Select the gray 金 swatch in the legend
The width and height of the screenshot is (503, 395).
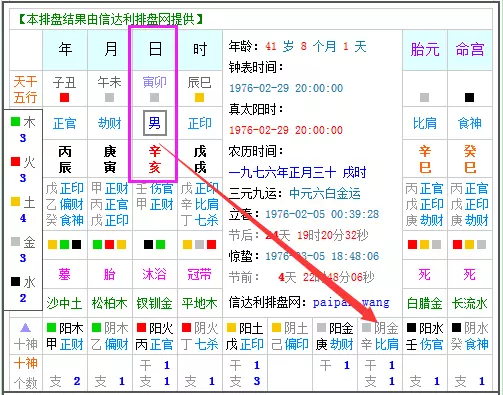15,242
